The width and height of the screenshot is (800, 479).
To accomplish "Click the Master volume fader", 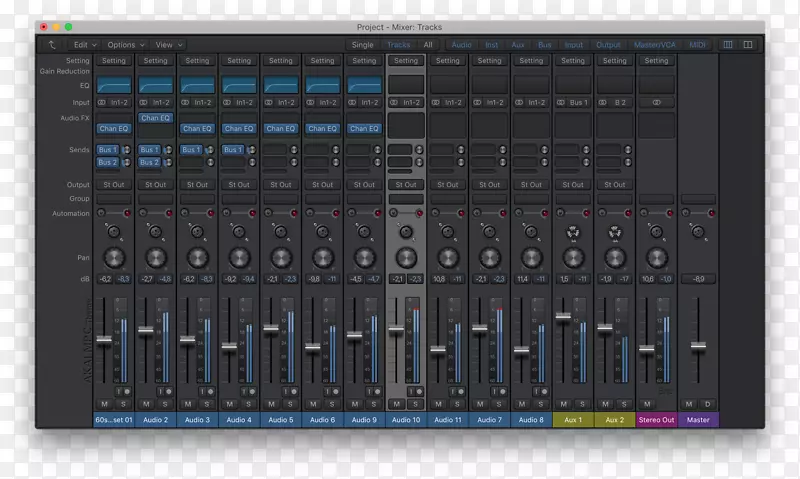I will click(x=698, y=346).
